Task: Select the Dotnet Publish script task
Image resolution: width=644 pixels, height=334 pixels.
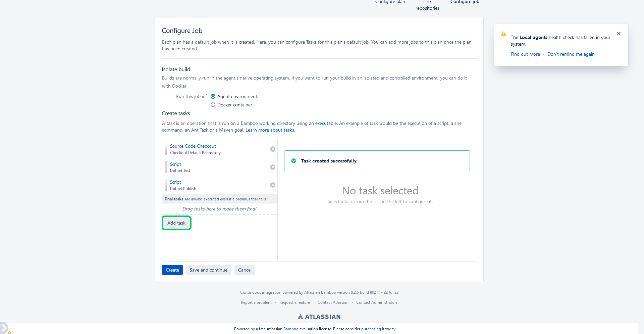Action: pyautogui.click(x=175, y=182)
